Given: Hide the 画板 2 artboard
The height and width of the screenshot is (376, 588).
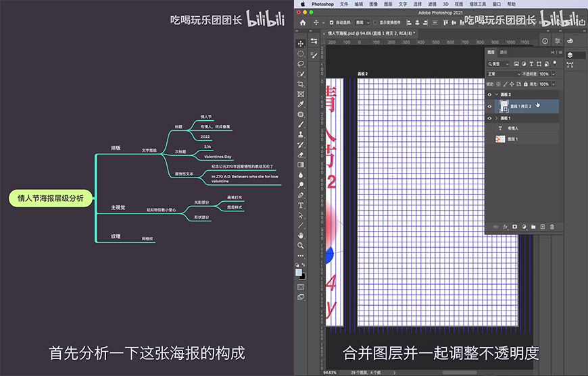Looking at the screenshot, I should [x=489, y=95].
